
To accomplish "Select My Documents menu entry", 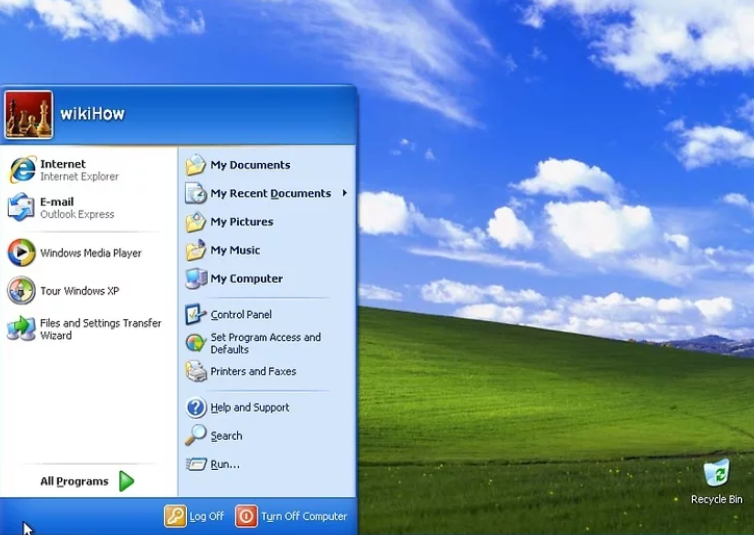I will point(250,165).
